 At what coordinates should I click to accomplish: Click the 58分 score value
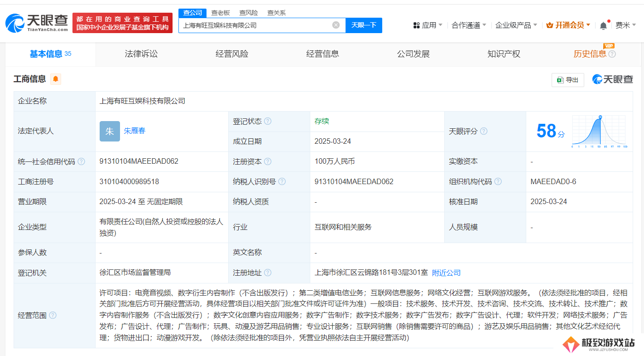click(x=551, y=131)
